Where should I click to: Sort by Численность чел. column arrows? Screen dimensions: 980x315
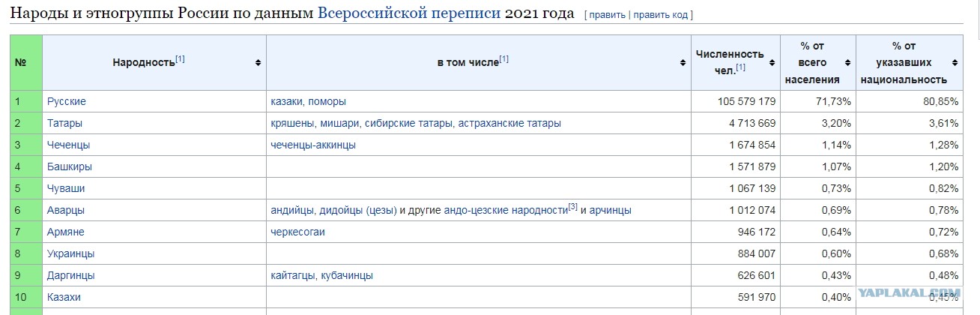coord(772,63)
